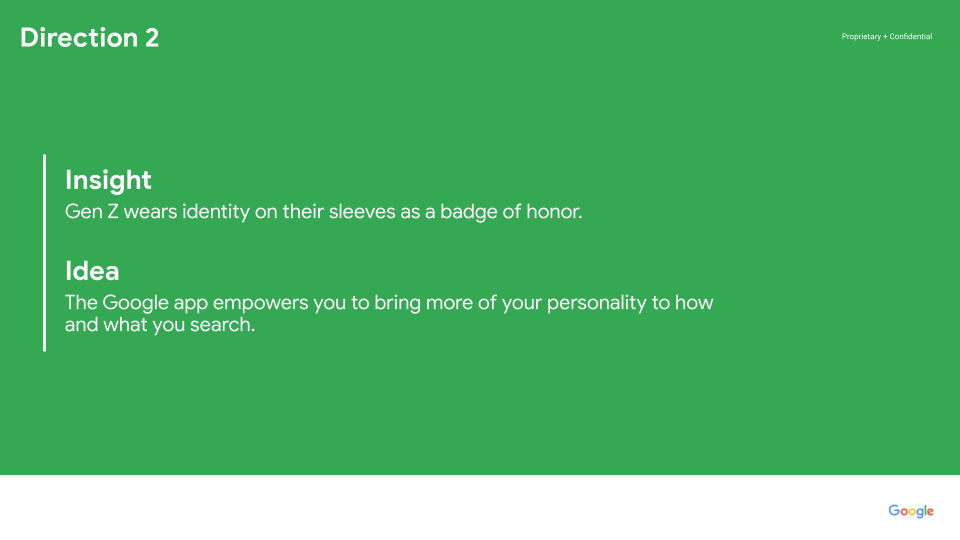The image size is (960, 540).
Task: Click the word 'search.' ending the idea text
Action: [222, 324]
